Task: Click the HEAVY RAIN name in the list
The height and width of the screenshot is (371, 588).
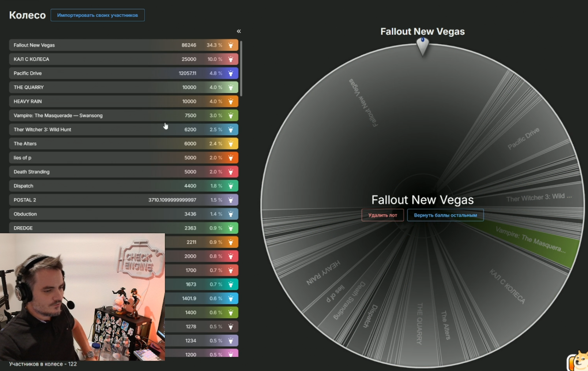Action: [x=27, y=101]
